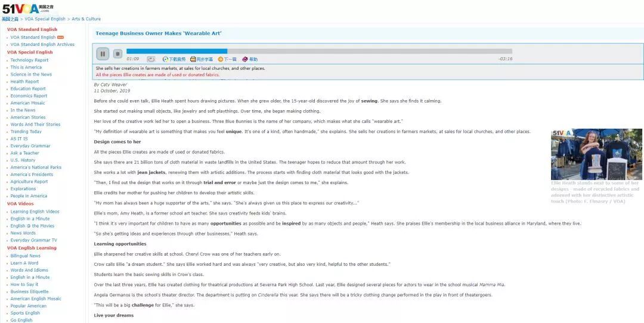This screenshot has height=323, width=644.
Task: Open Agriculture Report section
Action: [29, 181]
